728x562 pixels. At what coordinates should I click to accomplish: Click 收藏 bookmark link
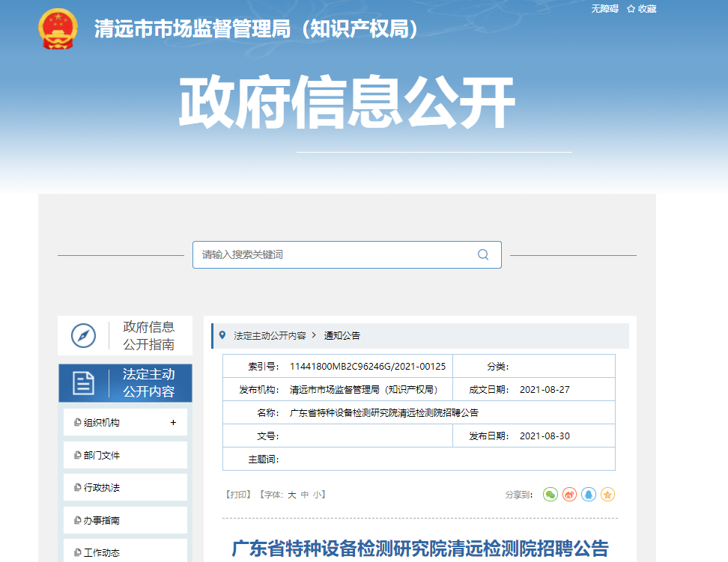pos(647,9)
